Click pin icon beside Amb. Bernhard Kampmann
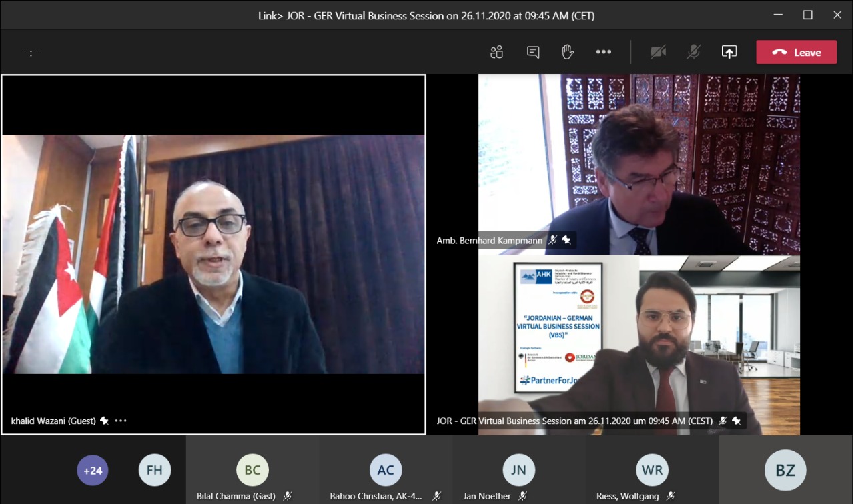Screen dimensions: 854x504 (566, 240)
